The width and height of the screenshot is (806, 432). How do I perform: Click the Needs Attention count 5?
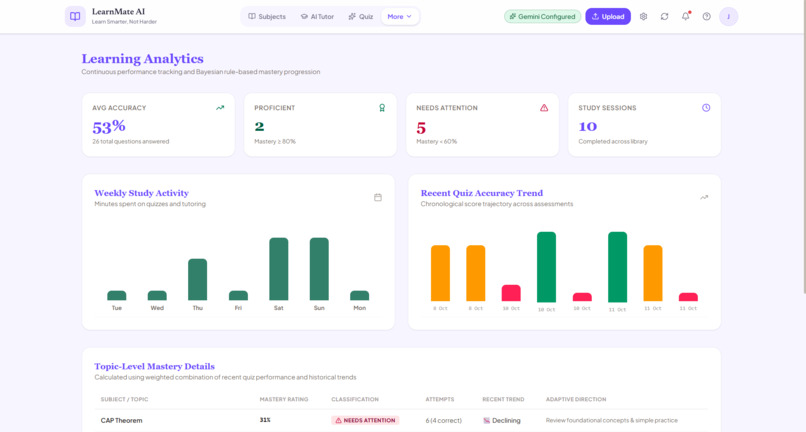[x=421, y=128]
